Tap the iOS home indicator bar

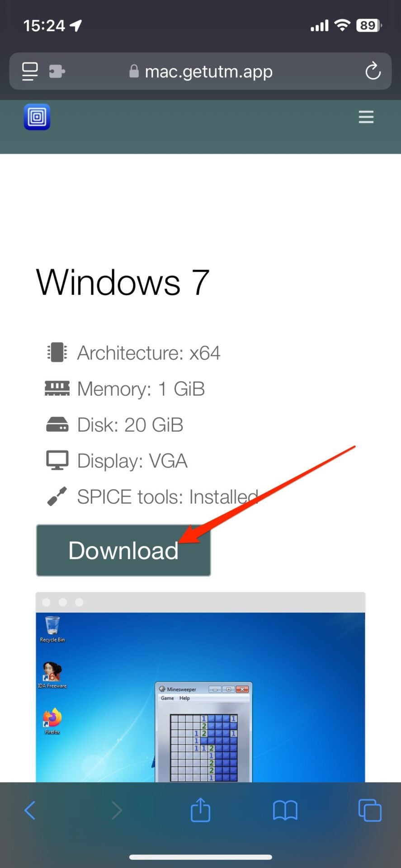pyautogui.click(x=200, y=857)
